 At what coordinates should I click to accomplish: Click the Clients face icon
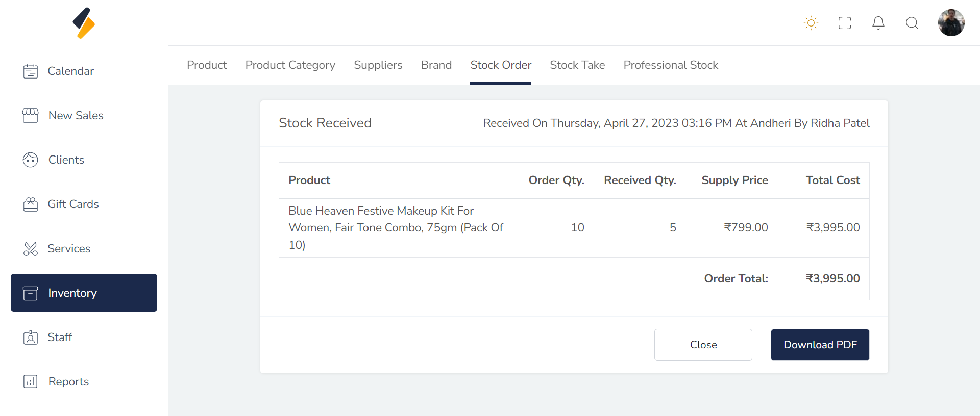[x=31, y=160]
